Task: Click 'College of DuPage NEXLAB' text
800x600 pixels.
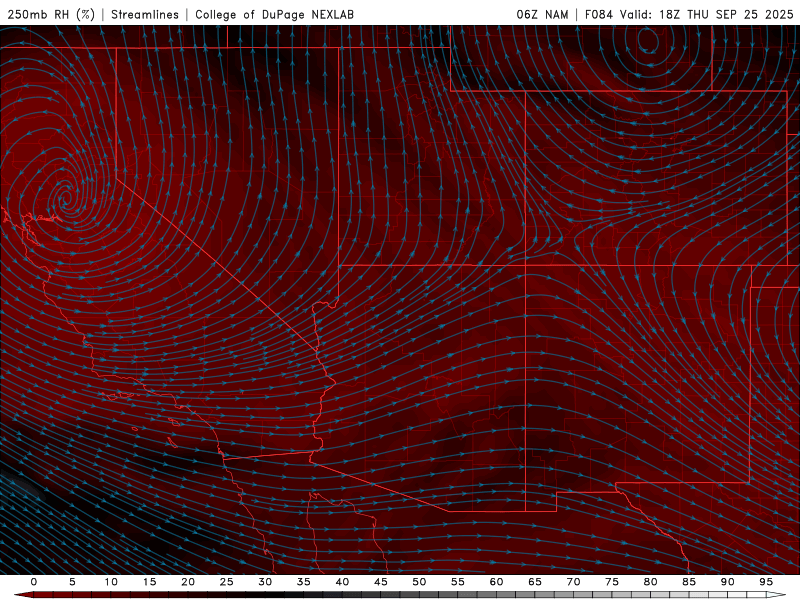Action: [274, 14]
